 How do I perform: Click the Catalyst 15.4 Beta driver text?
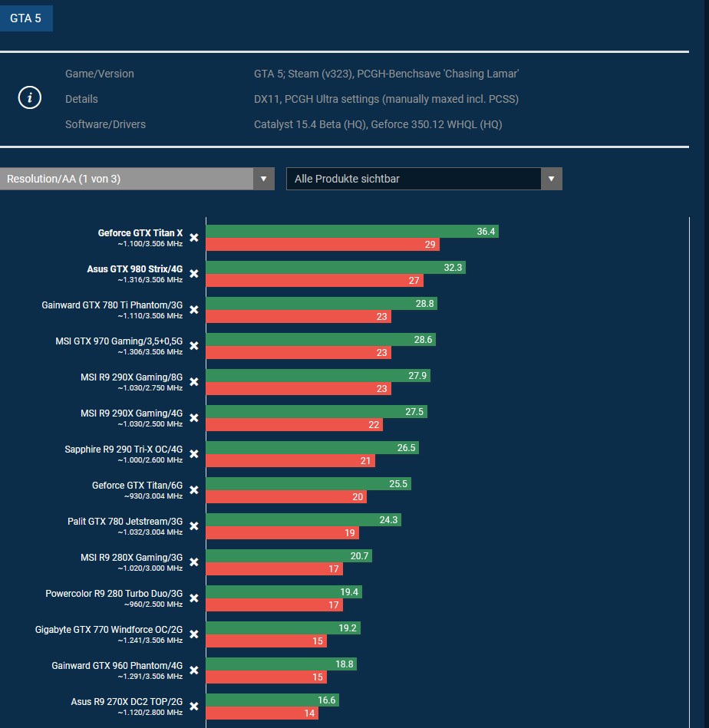point(378,124)
